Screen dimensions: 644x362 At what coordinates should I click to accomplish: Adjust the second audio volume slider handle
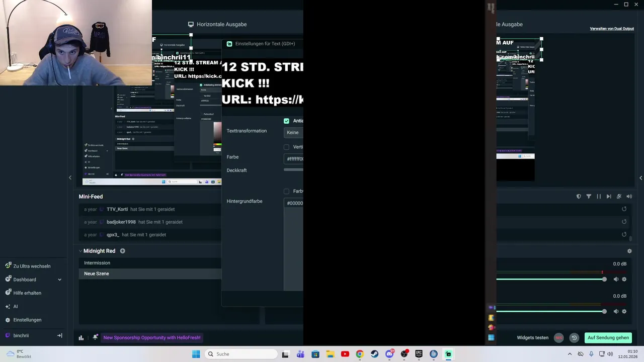(x=604, y=311)
